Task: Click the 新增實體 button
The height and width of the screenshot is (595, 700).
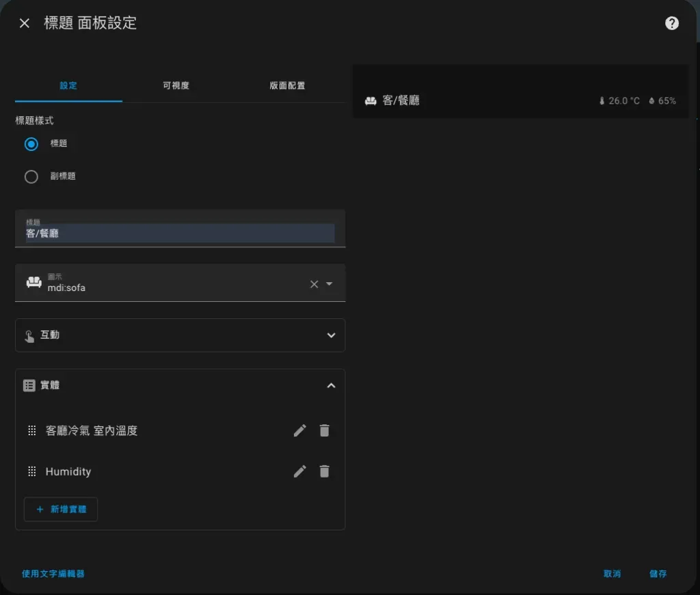Action: (x=61, y=510)
